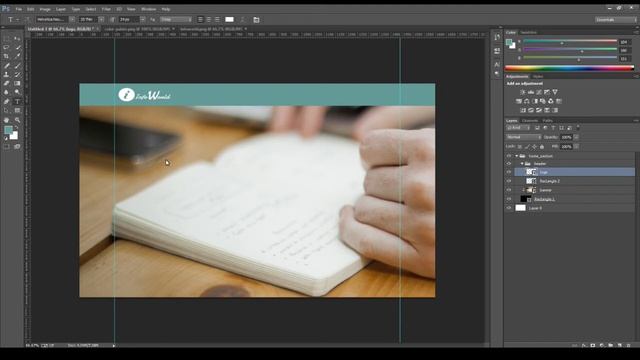Switch to the Channels tab
This screenshot has width=640, height=360.
click(530, 121)
